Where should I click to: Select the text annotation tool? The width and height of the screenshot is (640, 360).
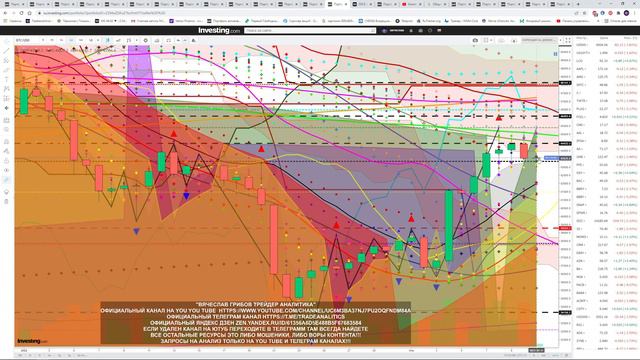(x=7, y=80)
